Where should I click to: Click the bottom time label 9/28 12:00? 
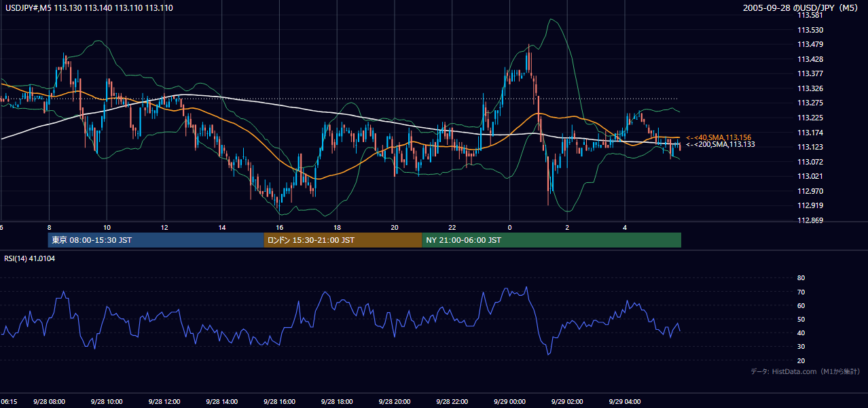pos(164,402)
